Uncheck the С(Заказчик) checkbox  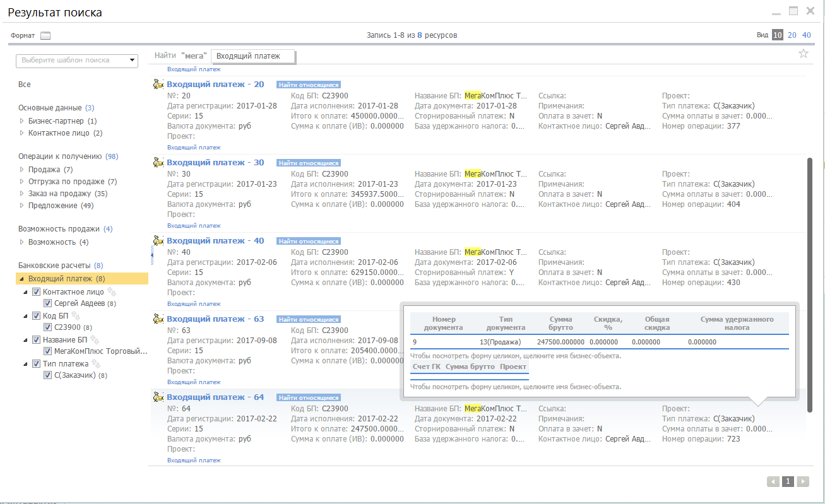(x=47, y=375)
